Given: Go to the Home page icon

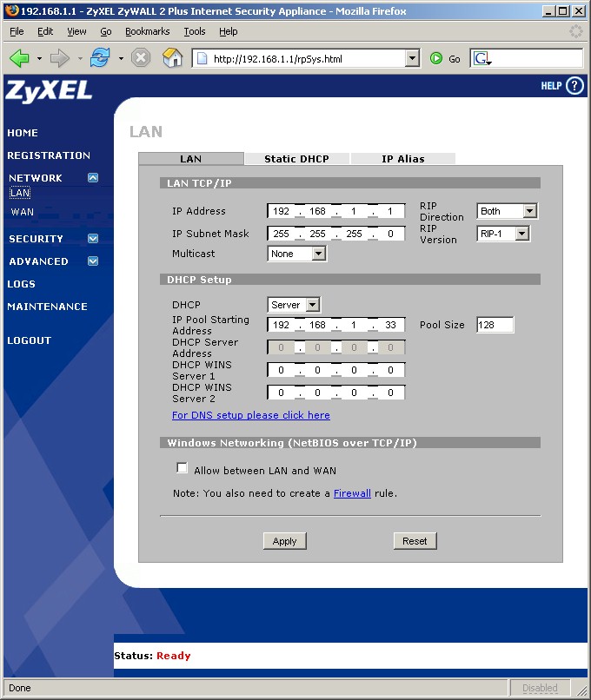Looking at the screenshot, I should tap(172, 58).
